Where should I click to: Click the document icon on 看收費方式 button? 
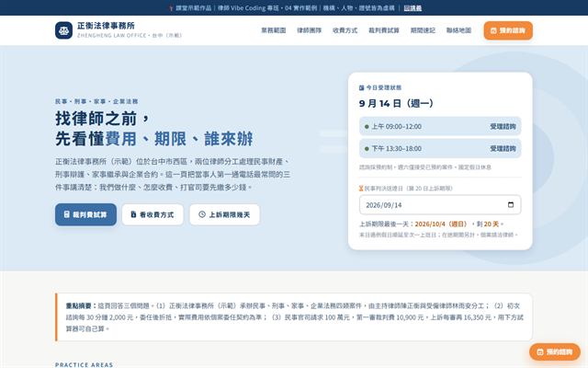(x=133, y=214)
